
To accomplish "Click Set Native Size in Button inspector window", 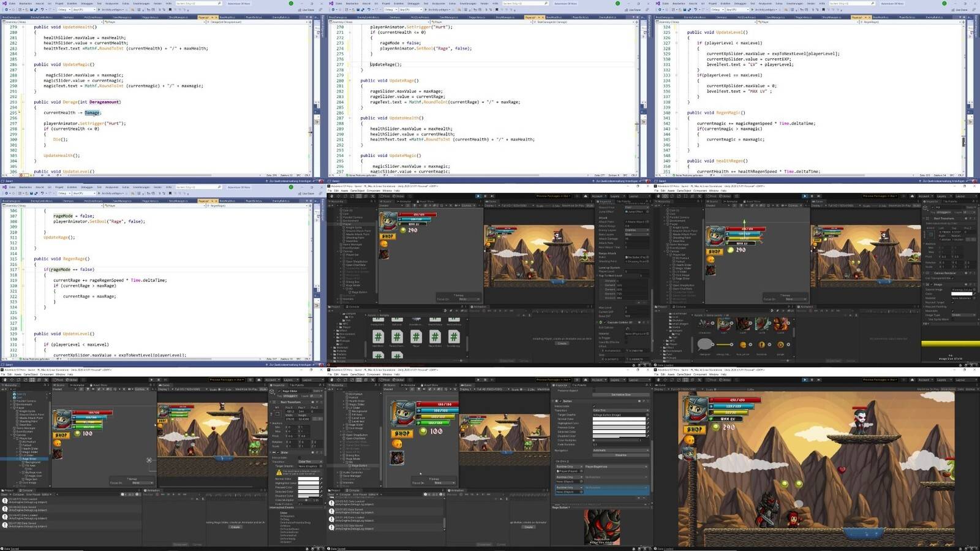I will (621, 395).
